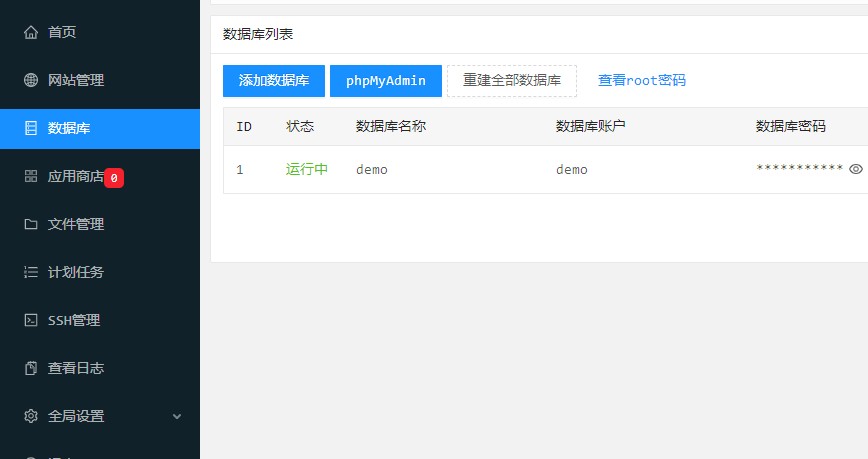The image size is (868, 459).
Task: Click the red 0 badge on 应用商店
Action: 114,177
